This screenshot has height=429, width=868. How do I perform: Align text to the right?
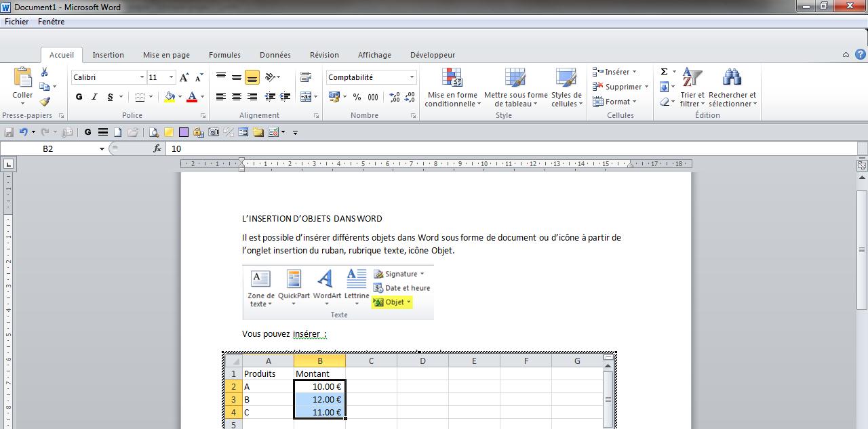252,97
